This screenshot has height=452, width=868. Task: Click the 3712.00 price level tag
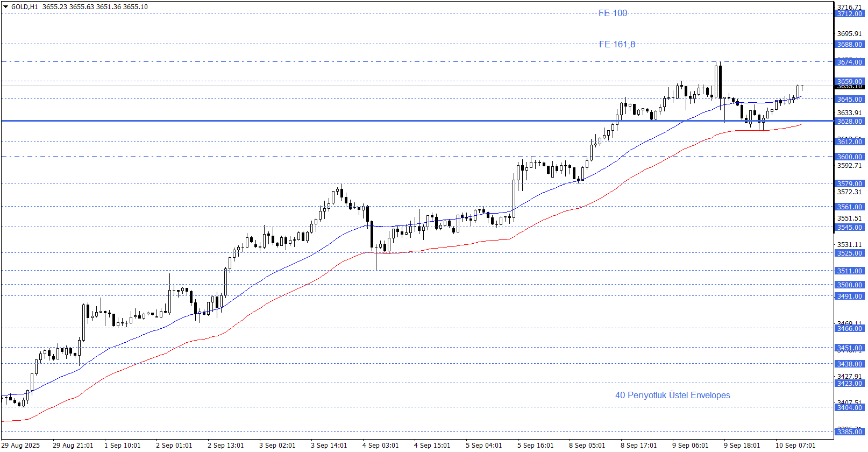pos(850,14)
